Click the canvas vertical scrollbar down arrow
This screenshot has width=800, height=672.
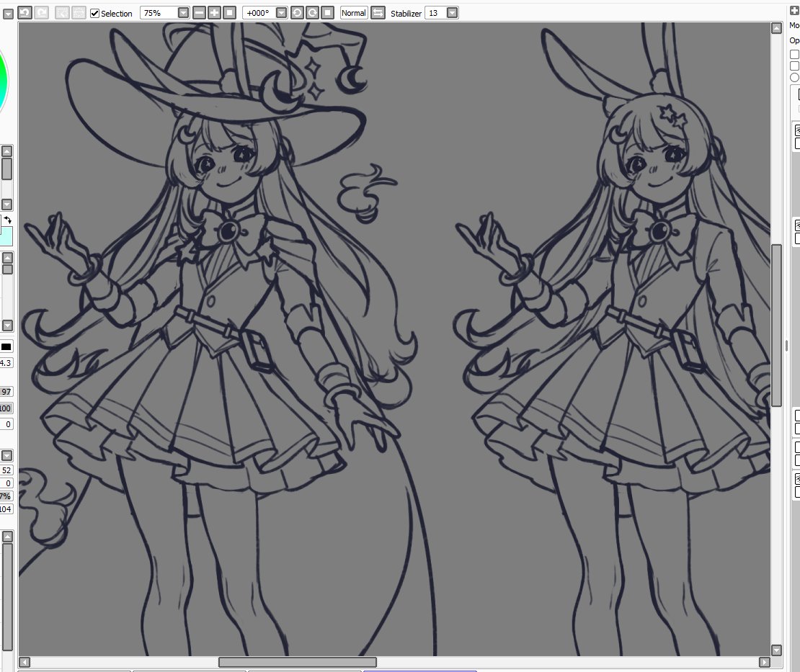[776, 650]
